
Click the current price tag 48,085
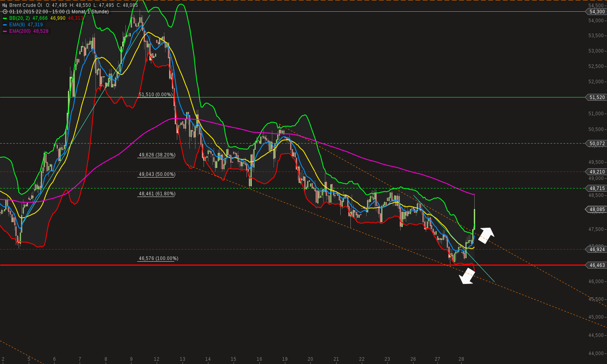tap(597, 210)
